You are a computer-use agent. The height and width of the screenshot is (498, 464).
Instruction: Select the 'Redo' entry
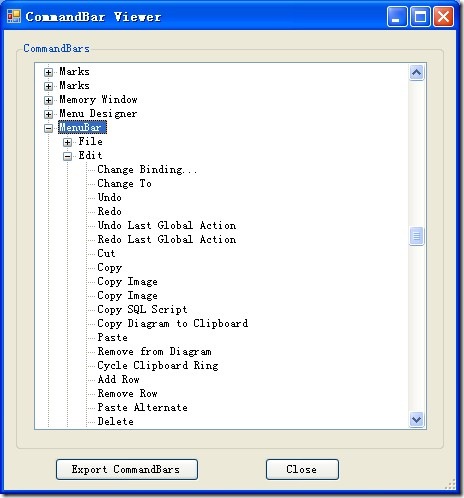110,211
